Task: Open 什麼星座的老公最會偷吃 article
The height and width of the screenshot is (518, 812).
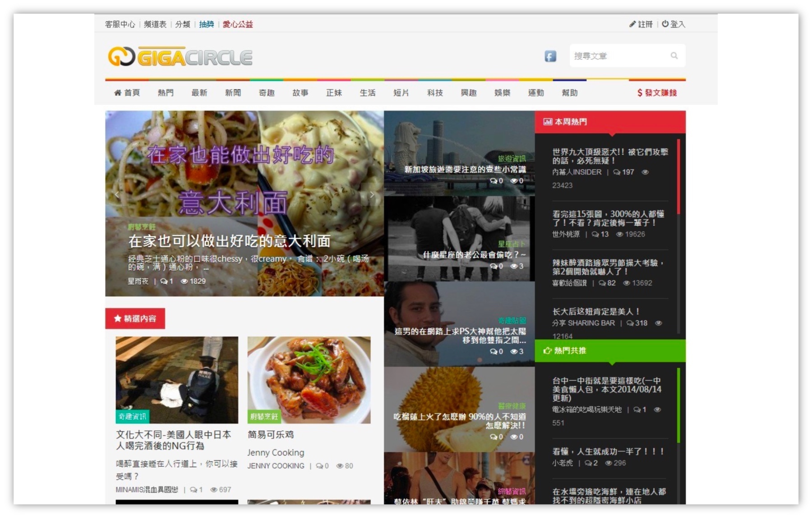Action: pyautogui.click(x=475, y=255)
